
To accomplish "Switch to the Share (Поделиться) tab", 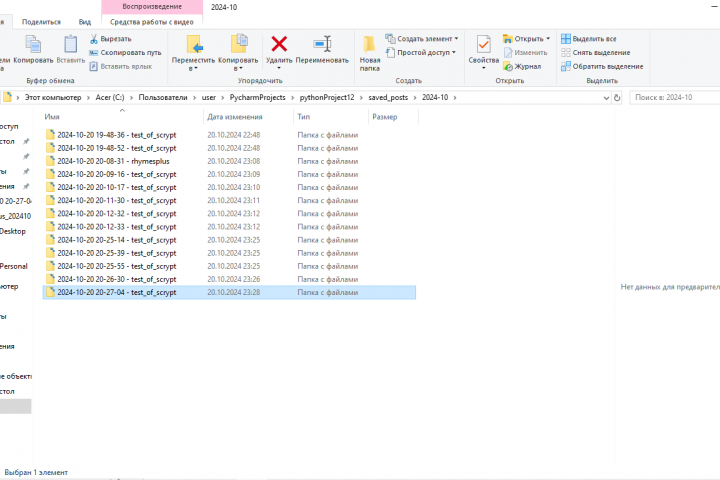I will [x=41, y=22].
